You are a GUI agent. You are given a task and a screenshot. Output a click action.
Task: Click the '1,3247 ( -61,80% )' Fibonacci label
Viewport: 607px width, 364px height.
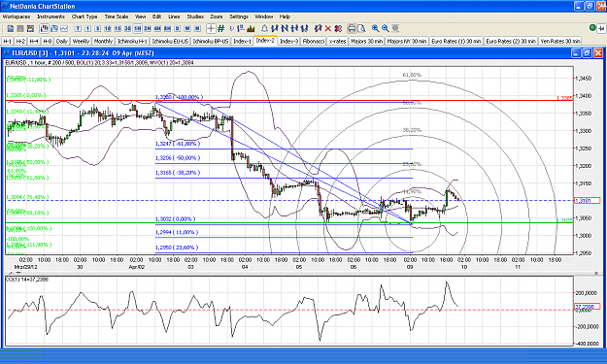point(178,144)
